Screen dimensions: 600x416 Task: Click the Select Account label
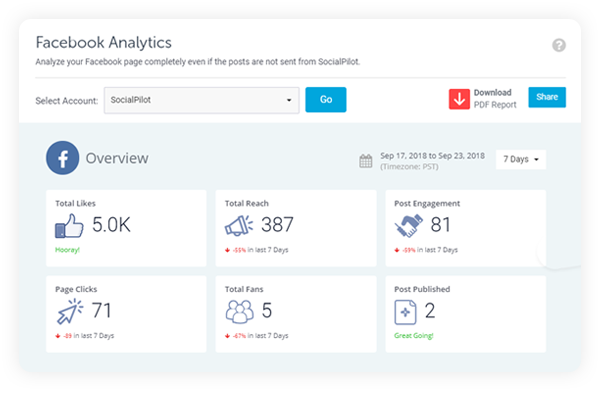[67, 101]
